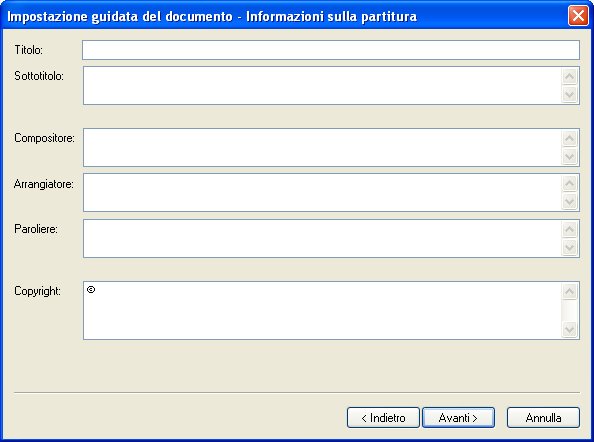
Task: Click in the Copyright text area
Action: [322, 311]
